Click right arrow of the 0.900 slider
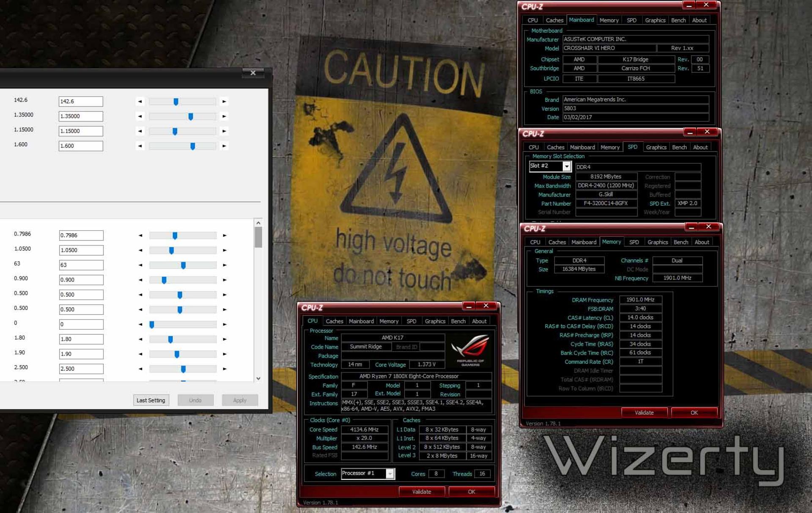This screenshot has width=812, height=513. click(x=225, y=280)
